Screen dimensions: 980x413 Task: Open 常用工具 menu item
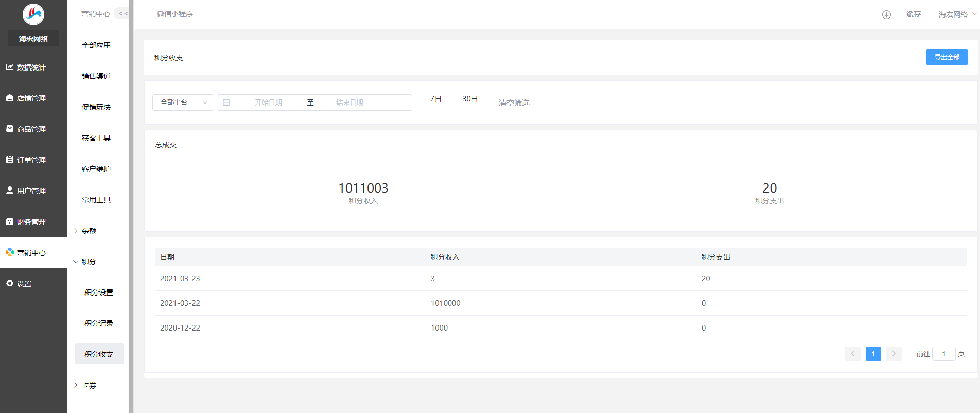coord(96,200)
